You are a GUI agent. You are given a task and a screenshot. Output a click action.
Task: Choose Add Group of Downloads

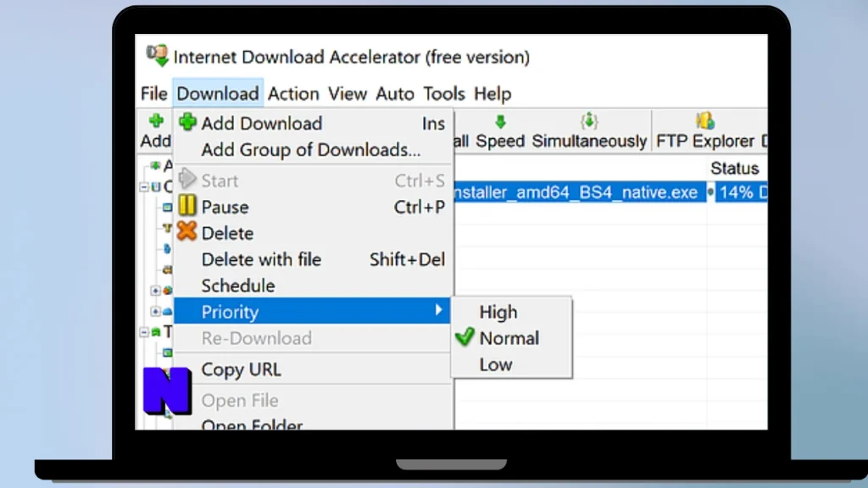pos(310,150)
